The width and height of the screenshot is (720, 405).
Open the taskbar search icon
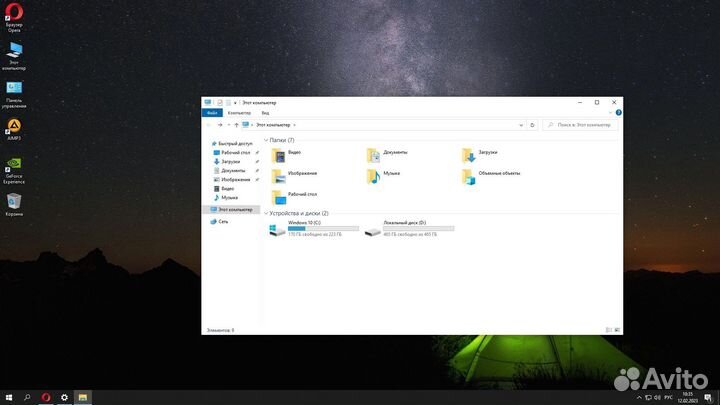(x=27, y=397)
